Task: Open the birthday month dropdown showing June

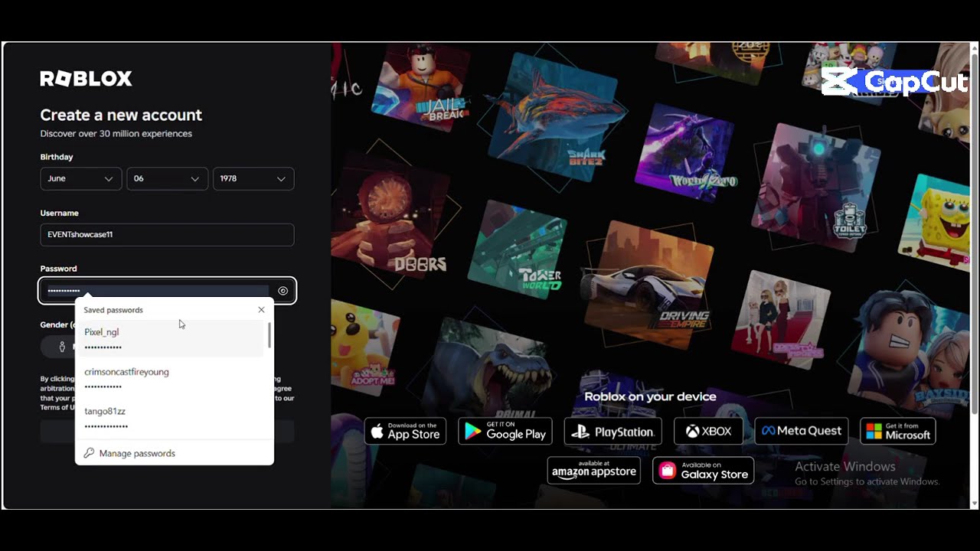Action: [80, 178]
